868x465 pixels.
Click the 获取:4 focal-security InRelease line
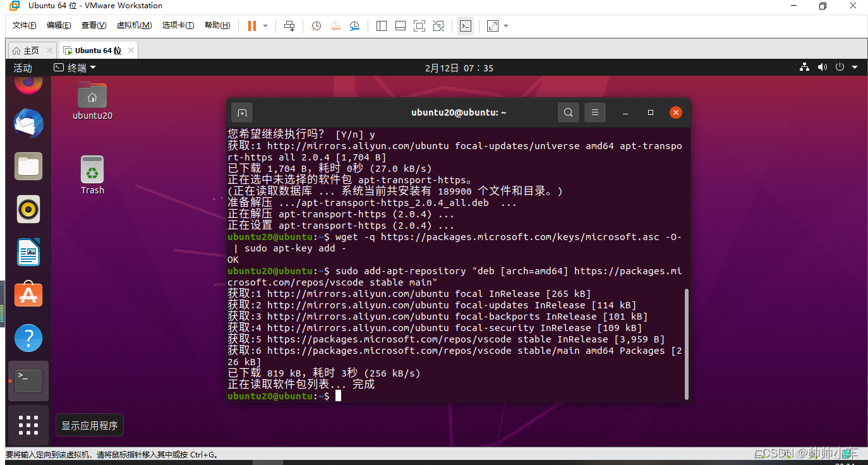coord(435,328)
